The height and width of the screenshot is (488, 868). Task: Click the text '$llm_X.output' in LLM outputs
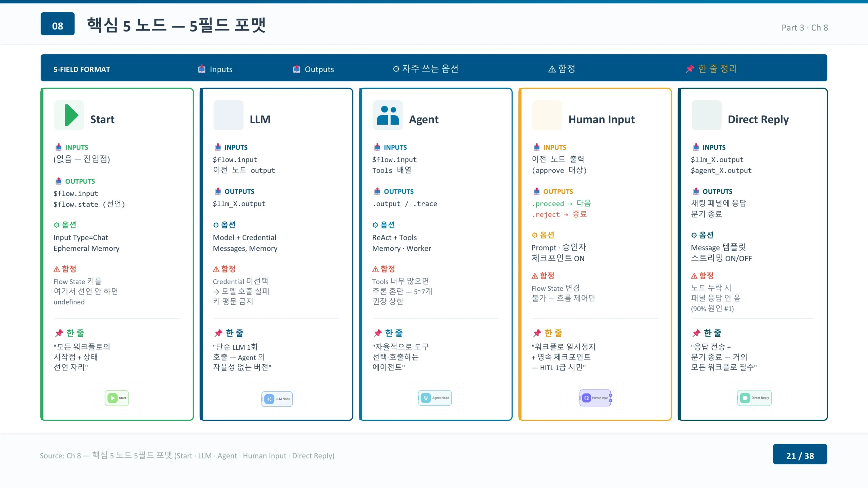pos(239,204)
